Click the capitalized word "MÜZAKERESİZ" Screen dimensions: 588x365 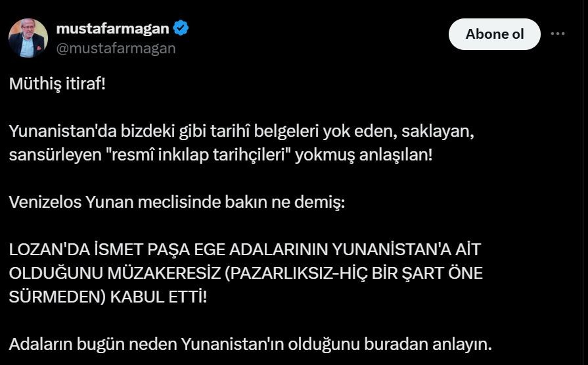[x=164, y=274]
